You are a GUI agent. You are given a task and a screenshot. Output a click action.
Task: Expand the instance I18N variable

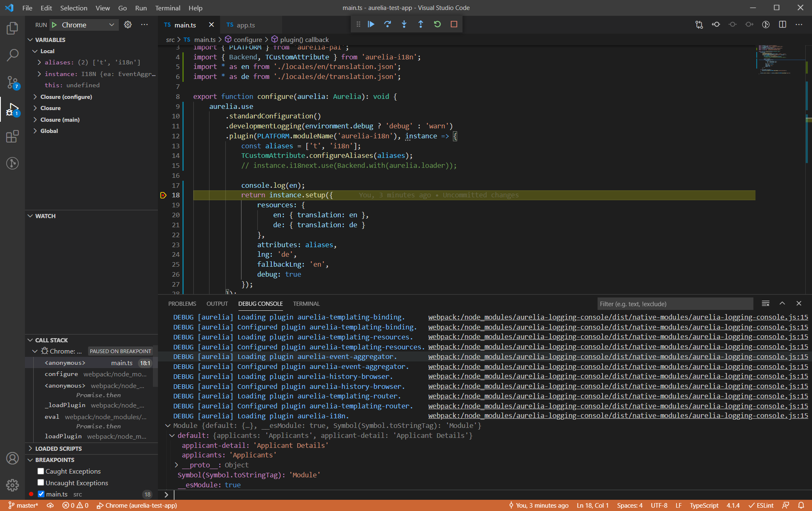[39, 74]
